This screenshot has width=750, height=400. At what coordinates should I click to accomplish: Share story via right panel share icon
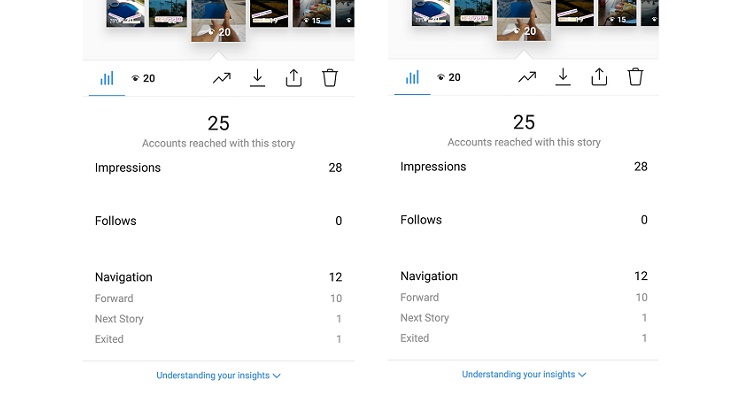598,76
